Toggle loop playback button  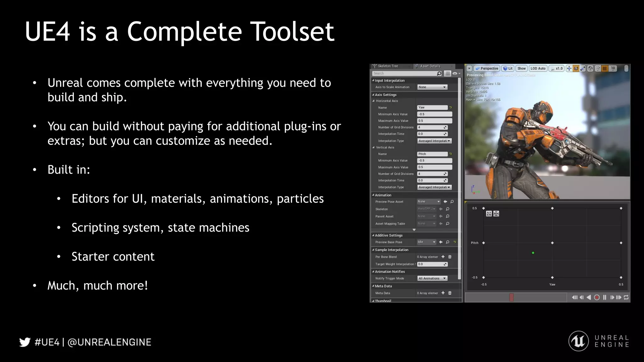(626, 297)
